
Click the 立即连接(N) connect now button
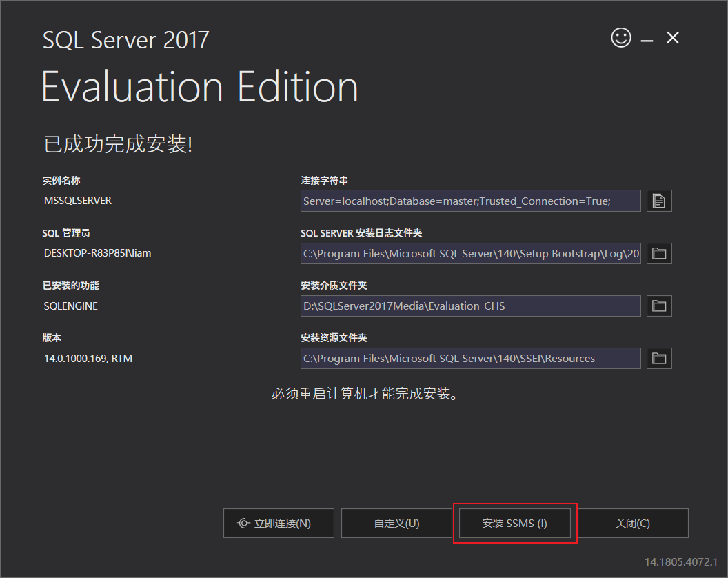[x=279, y=524]
